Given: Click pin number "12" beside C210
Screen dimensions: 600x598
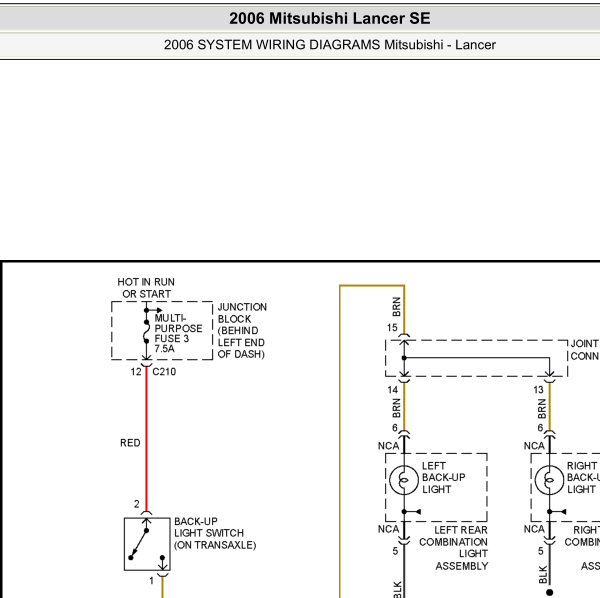Looking at the screenshot, I should click(136, 372).
